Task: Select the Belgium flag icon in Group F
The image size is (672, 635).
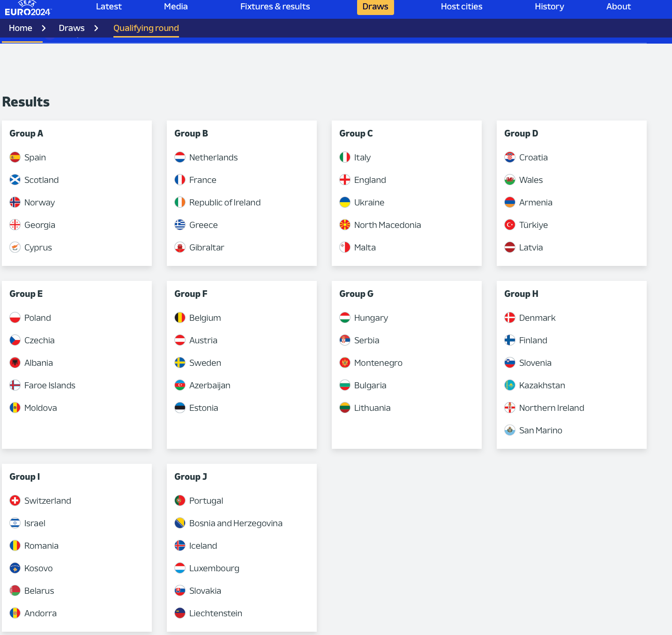Action: click(179, 317)
